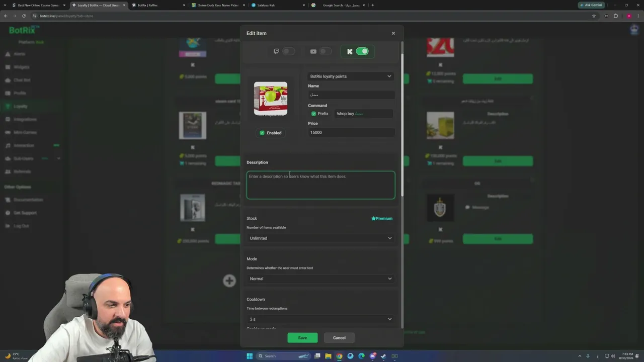Open the Mode Normal dropdown

320,279
